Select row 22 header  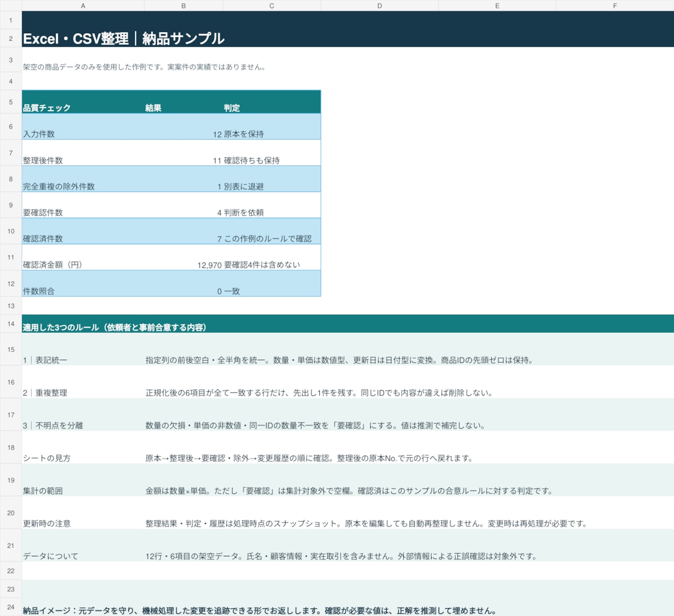(x=10, y=571)
